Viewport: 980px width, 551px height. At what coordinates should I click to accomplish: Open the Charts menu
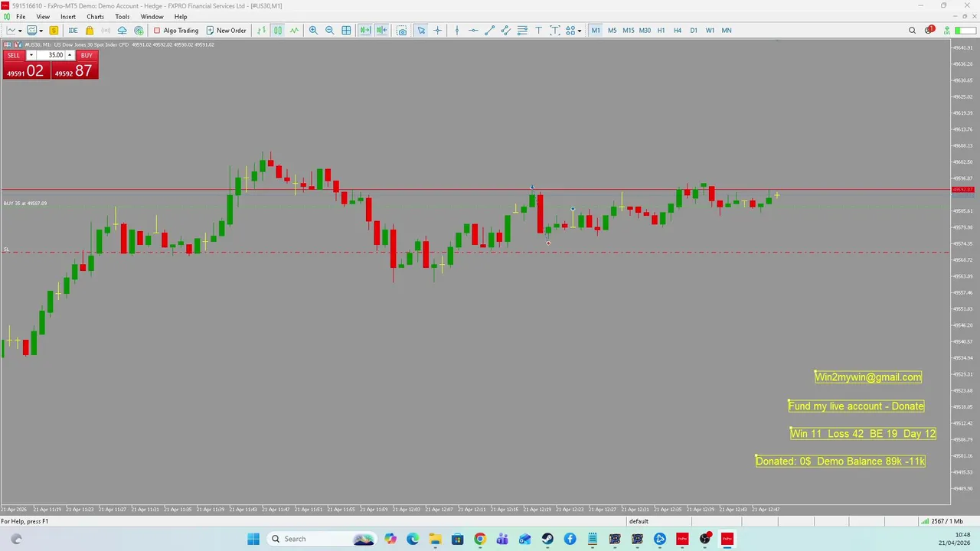pyautogui.click(x=95, y=17)
